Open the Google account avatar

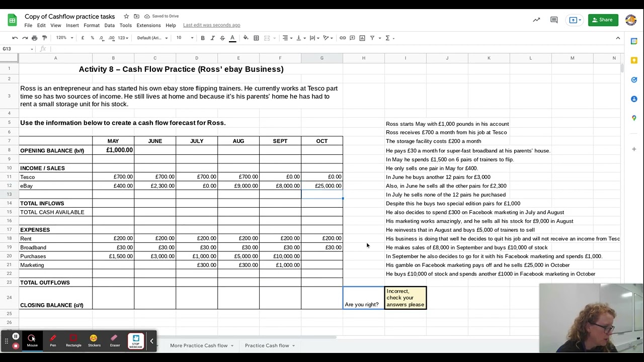click(631, 20)
